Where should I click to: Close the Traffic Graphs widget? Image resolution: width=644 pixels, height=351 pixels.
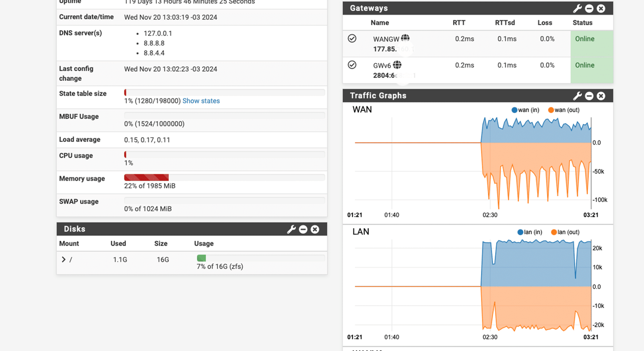coord(601,96)
